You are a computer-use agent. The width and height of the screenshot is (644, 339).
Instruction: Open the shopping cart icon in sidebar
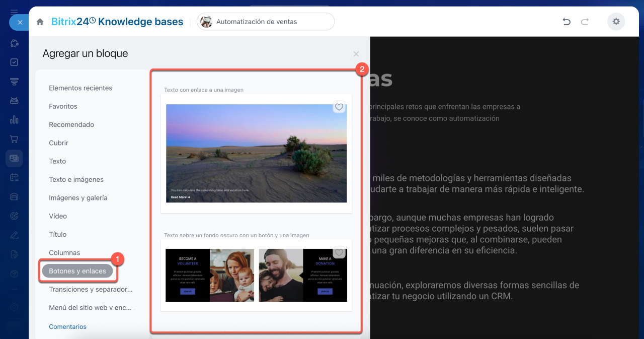point(14,139)
